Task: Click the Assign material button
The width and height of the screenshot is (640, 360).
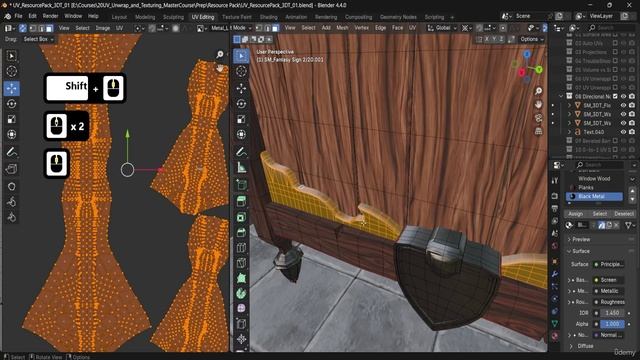Action: click(x=576, y=214)
